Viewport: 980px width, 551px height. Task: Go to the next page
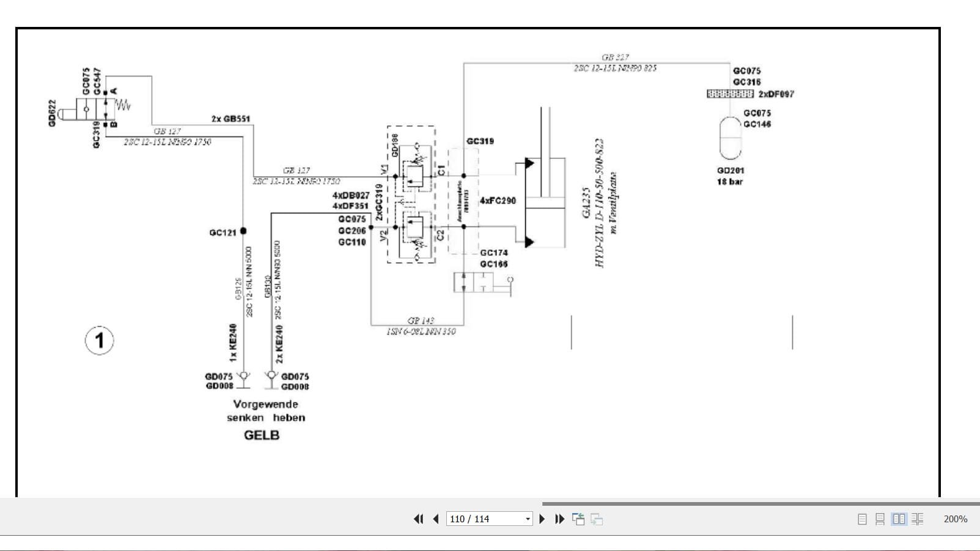click(x=542, y=519)
